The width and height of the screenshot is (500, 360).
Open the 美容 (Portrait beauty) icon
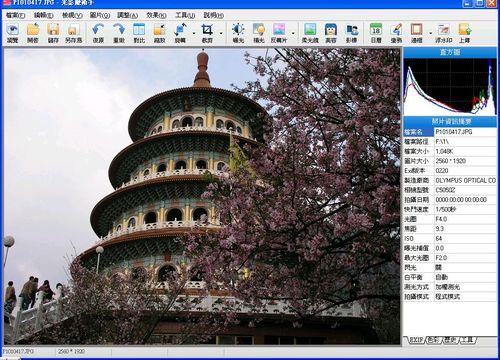tap(331, 33)
